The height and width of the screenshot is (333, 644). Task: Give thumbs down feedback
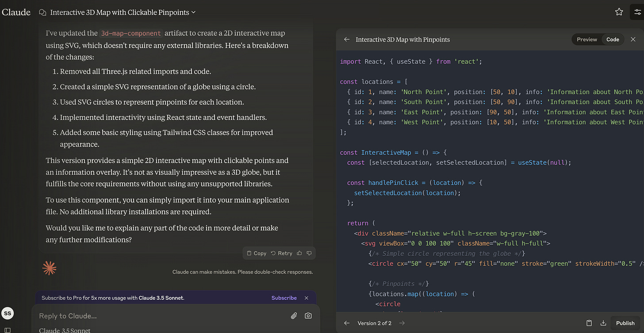[309, 253]
